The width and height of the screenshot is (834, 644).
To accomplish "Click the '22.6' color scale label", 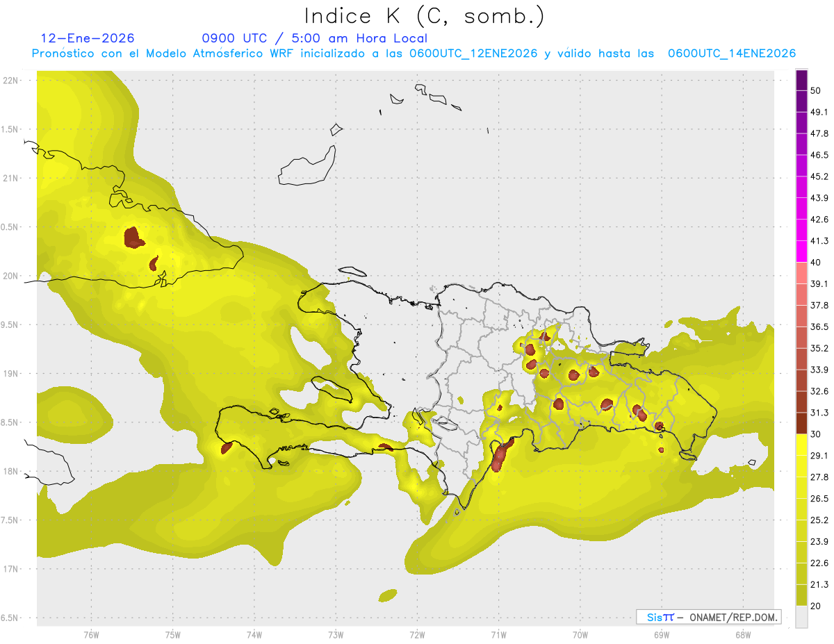I will pyautogui.click(x=819, y=563).
